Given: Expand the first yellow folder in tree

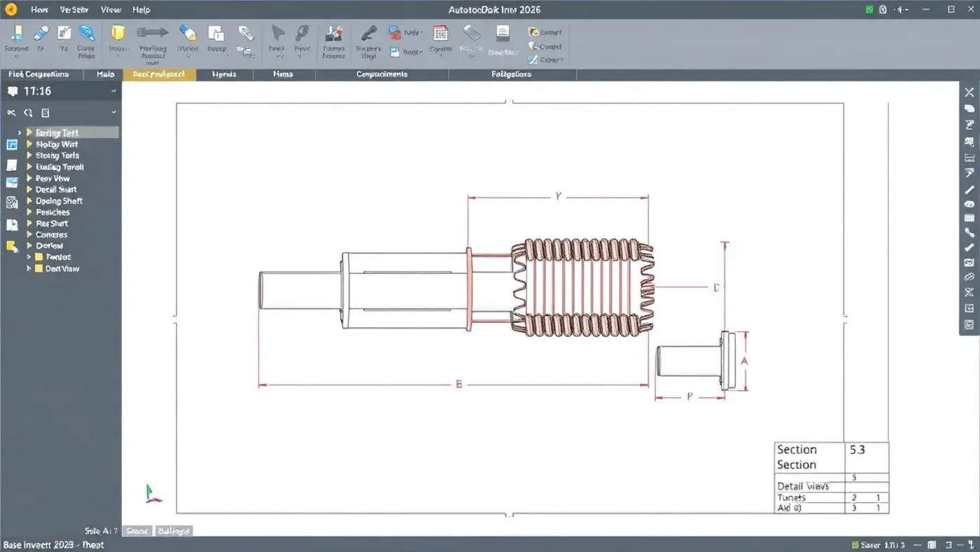Looking at the screenshot, I should (x=29, y=257).
